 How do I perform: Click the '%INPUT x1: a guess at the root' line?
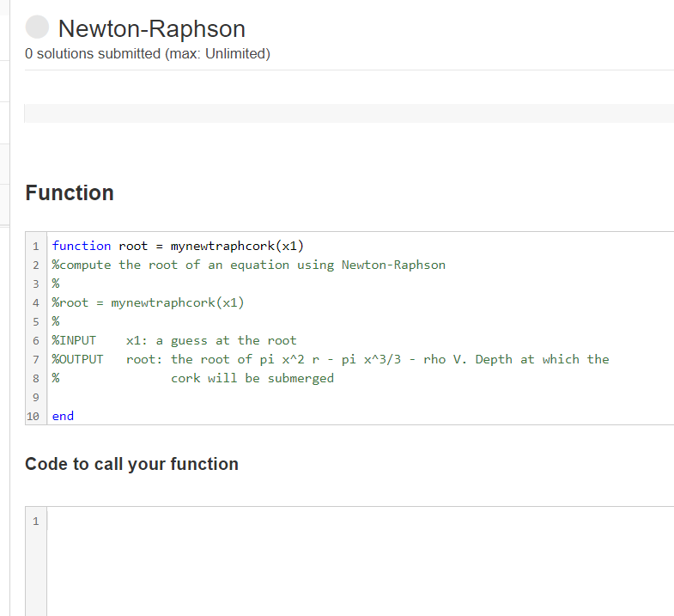pos(174,341)
